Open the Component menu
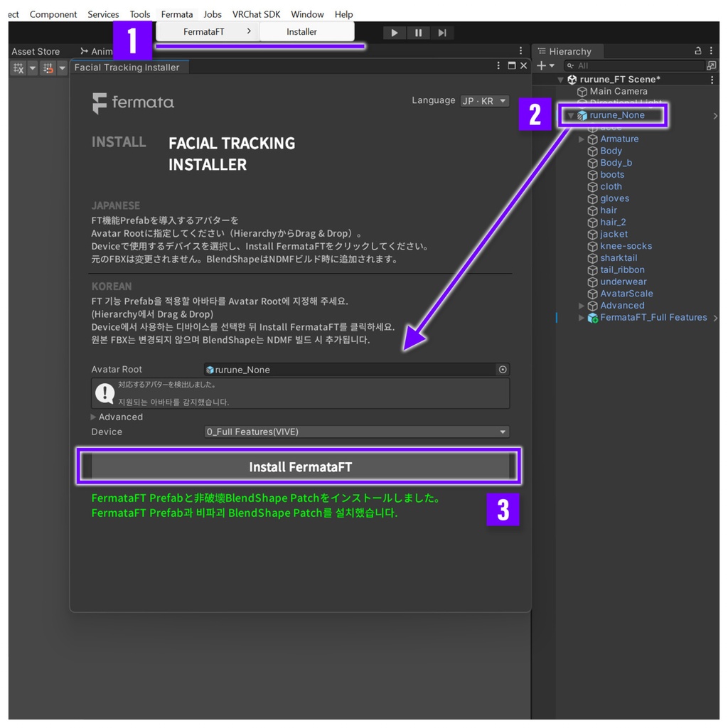Image resolution: width=728 pixels, height=728 pixels. click(53, 14)
